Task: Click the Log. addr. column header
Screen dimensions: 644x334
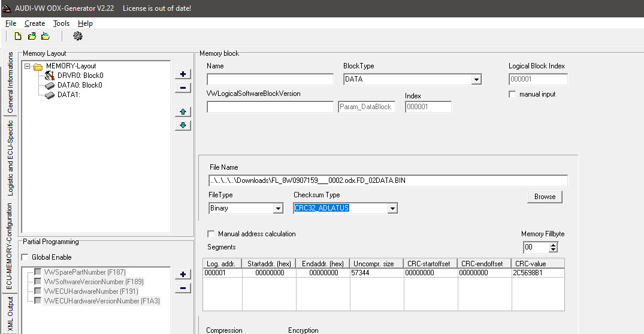Action: 222,264
